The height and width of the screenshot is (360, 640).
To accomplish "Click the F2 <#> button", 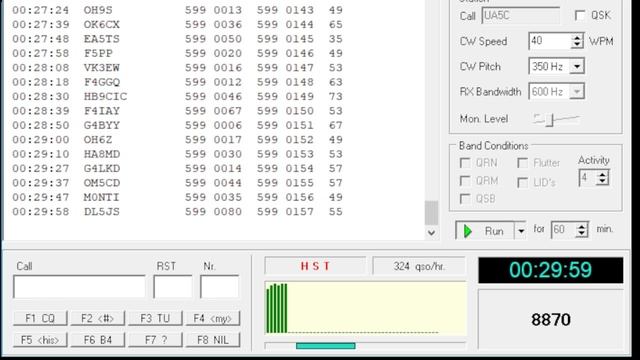I will point(98,318).
